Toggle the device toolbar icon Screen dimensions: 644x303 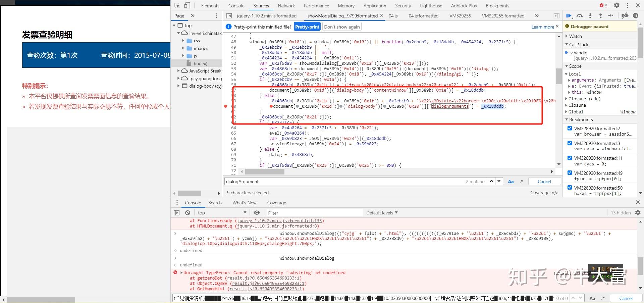187,5
